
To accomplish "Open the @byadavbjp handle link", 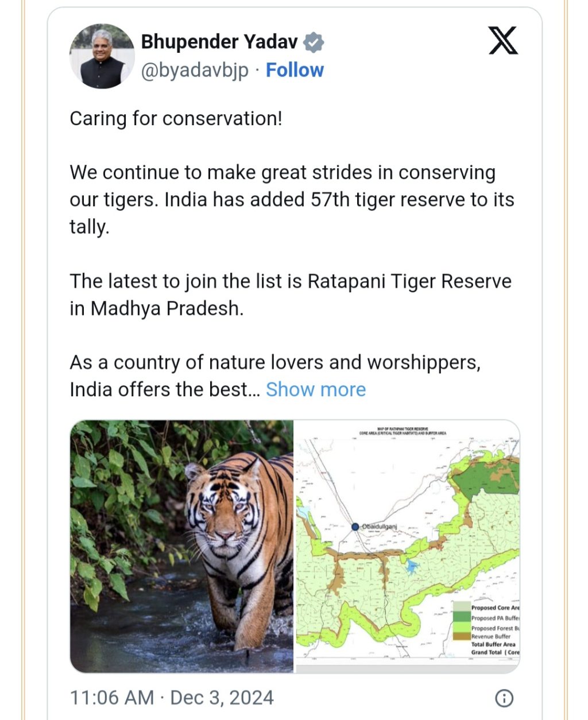I will click(x=195, y=70).
